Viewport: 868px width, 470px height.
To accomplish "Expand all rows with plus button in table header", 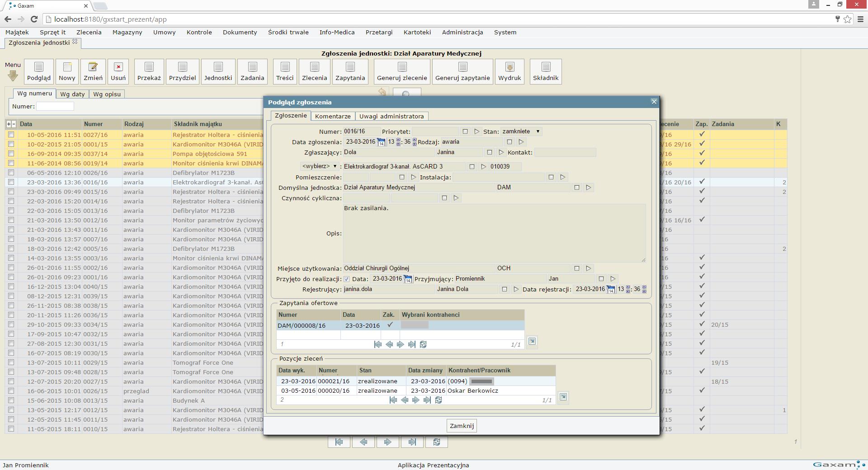I will [9, 124].
